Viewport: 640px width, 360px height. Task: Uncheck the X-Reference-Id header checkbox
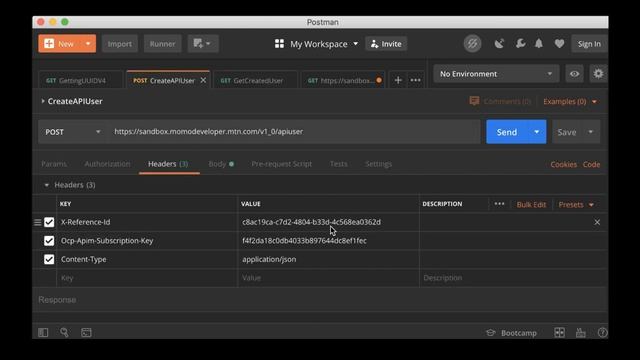coord(49,222)
